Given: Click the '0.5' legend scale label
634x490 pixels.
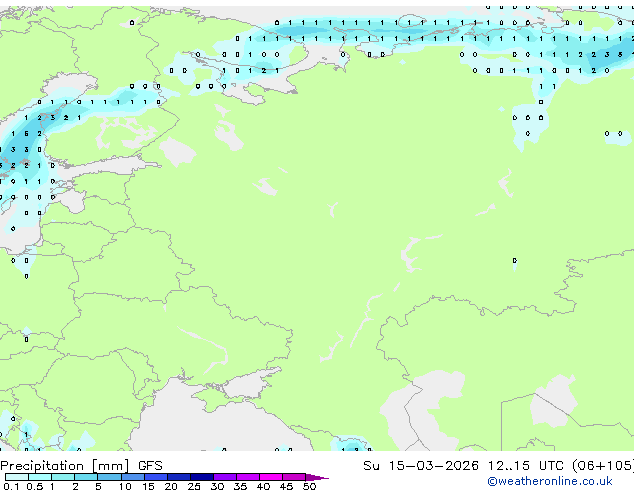Looking at the screenshot, I should point(35,486).
